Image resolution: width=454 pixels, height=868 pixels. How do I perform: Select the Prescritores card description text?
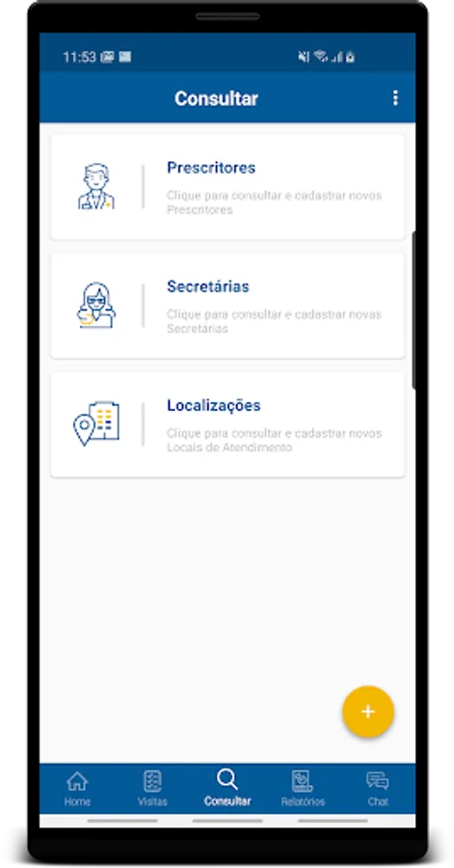coord(275,203)
